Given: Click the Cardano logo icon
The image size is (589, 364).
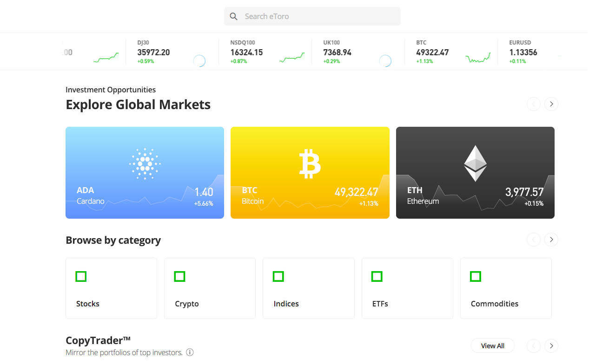Looking at the screenshot, I should [145, 164].
